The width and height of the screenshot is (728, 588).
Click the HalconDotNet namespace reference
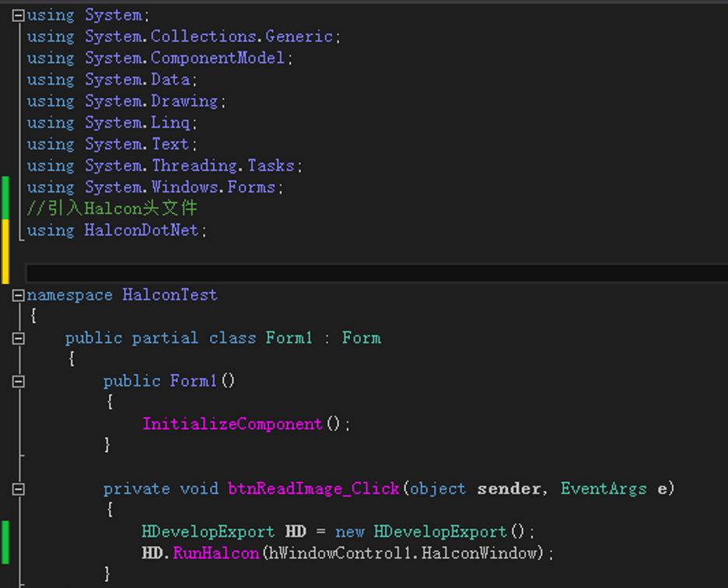(141, 230)
